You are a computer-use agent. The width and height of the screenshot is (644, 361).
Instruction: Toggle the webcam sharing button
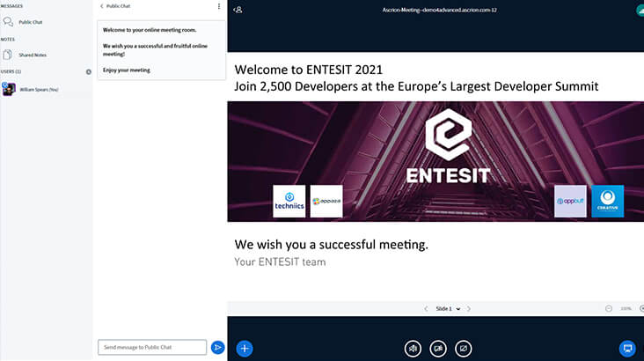tap(438, 348)
